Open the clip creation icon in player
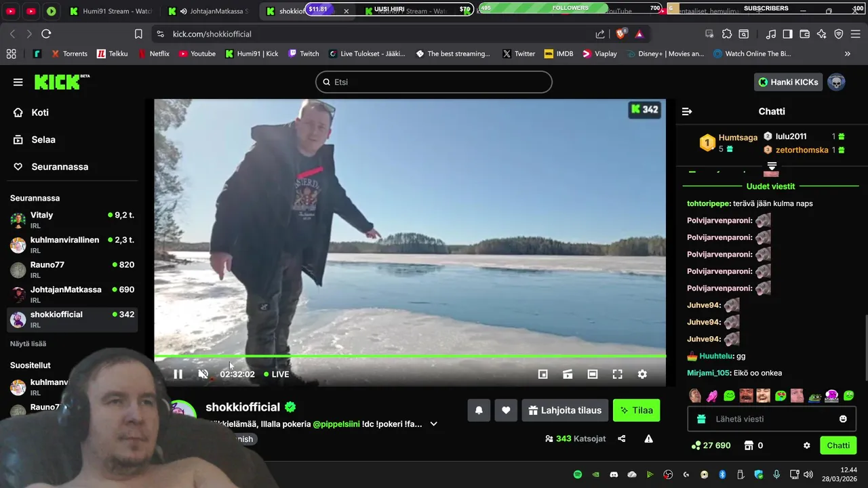This screenshot has height=488, width=868. [x=568, y=374]
